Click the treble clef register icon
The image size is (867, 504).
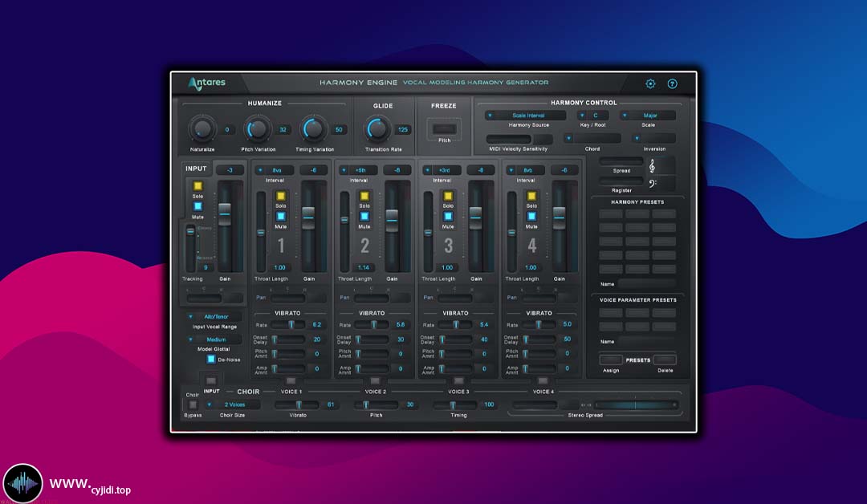[653, 166]
